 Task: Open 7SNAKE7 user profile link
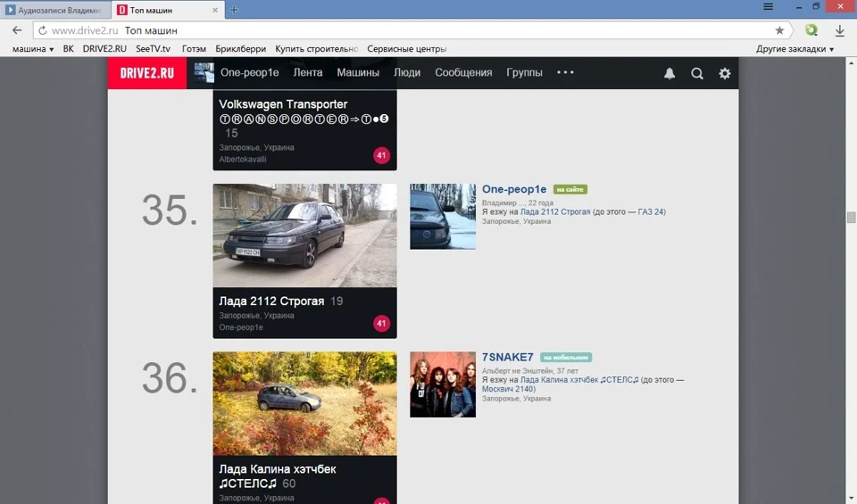pos(507,357)
